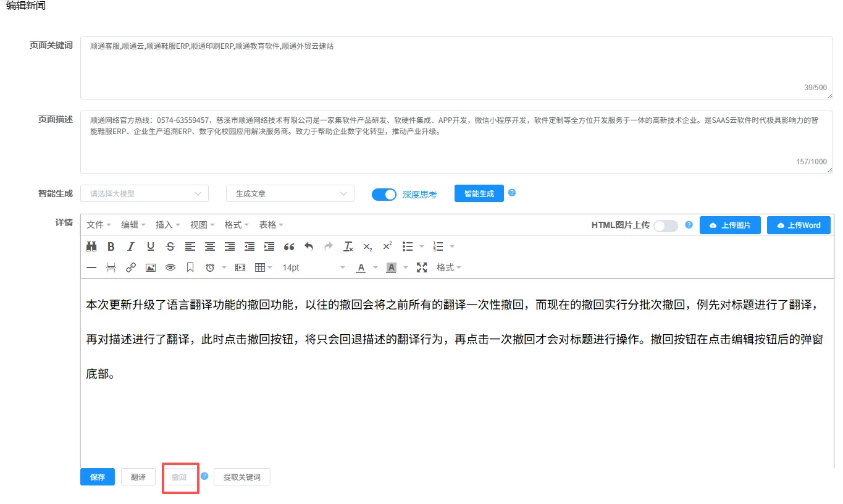Click the text color A swatch

(x=361, y=267)
